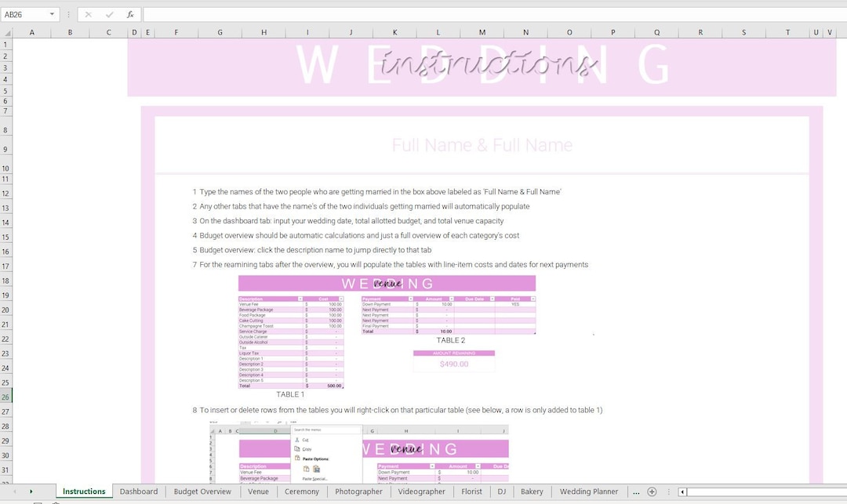Screen dimensions: 847x504
Task: Open the Budget Overview sheet tab
Action: [x=202, y=491]
